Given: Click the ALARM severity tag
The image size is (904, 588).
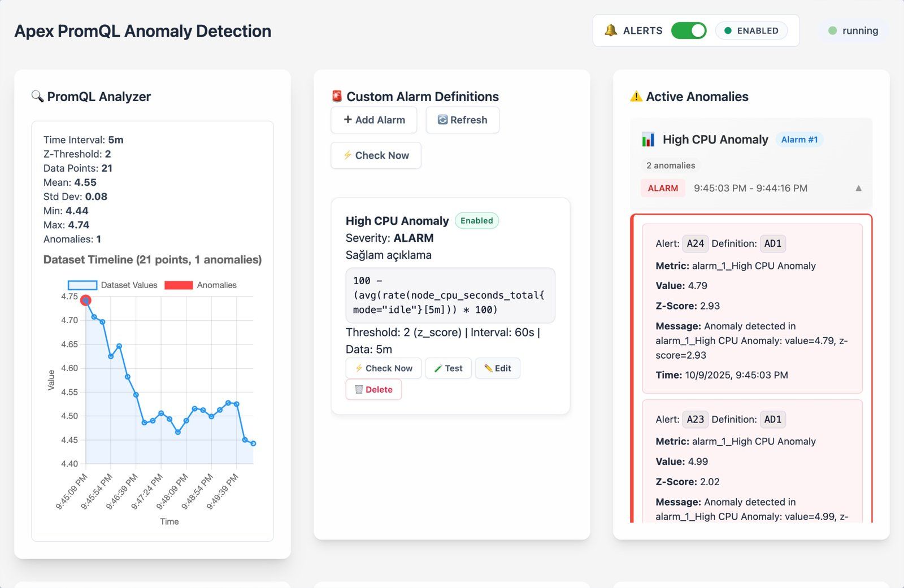Looking at the screenshot, I should [x=663, y=188].
